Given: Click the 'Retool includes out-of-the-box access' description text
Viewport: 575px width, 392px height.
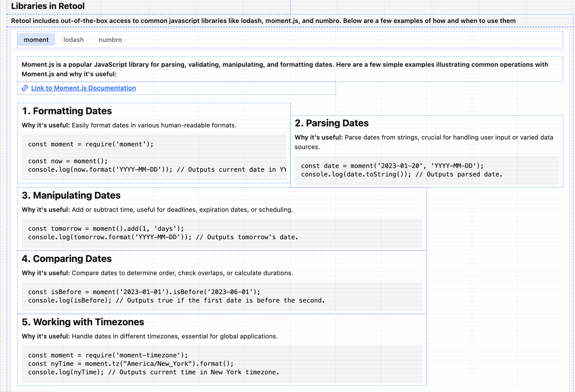Looking at the screenshot, I should pyautogui.click(x=263, y=21).
